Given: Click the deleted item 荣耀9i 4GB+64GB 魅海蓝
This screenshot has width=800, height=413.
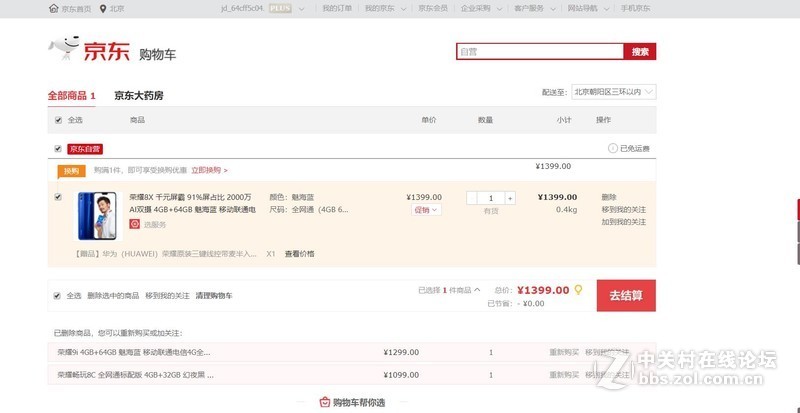Looking at the screenshot, I should (x=134, y=352).
